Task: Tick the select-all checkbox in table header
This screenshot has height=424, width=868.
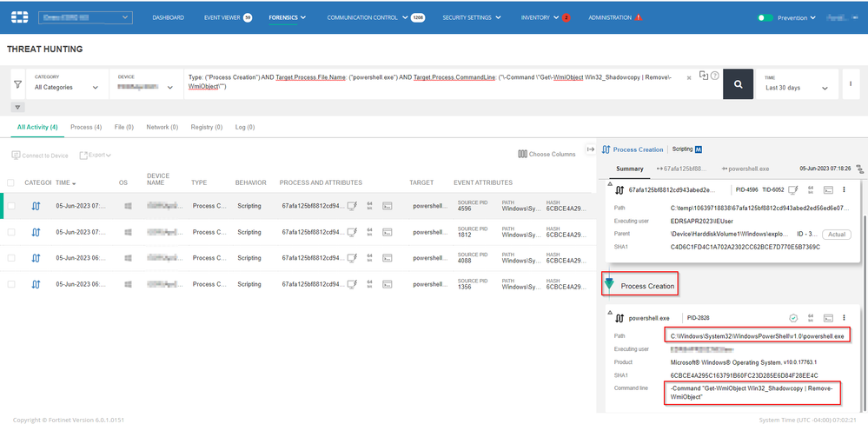Action: (x=11, y=182)
